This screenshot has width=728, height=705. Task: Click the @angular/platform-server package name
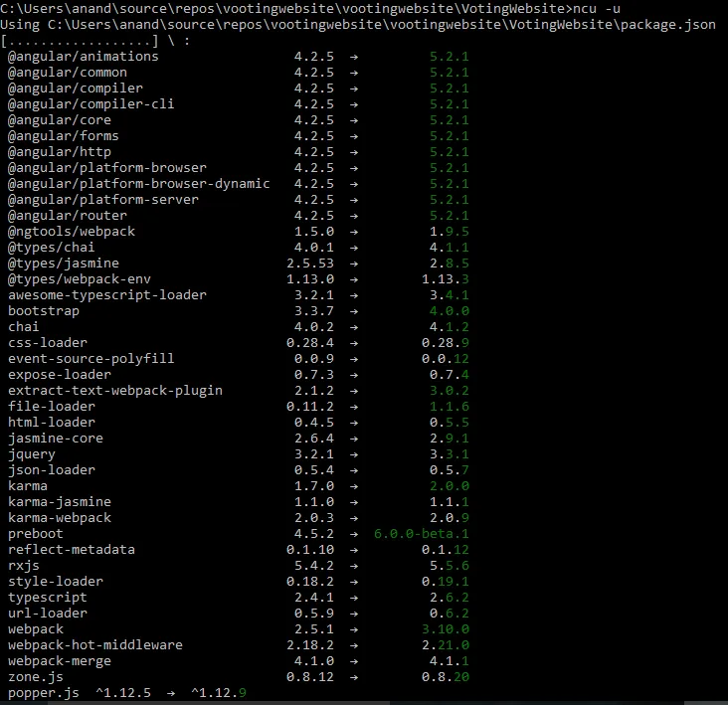click(x=103, y=200)
